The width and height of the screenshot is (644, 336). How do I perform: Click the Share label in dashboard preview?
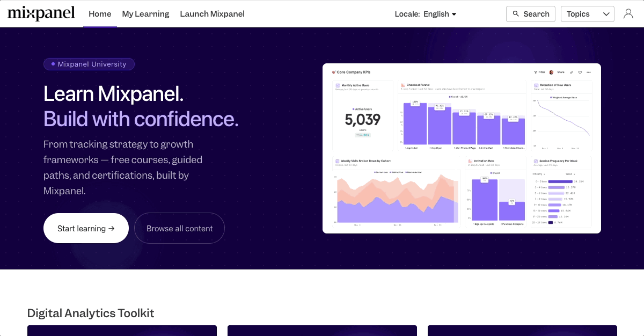pos(561,72)
